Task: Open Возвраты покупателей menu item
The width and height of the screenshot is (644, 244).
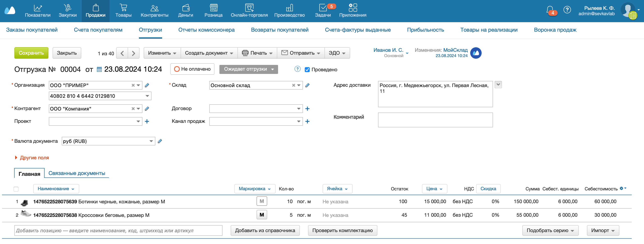Action: point(280,30)
